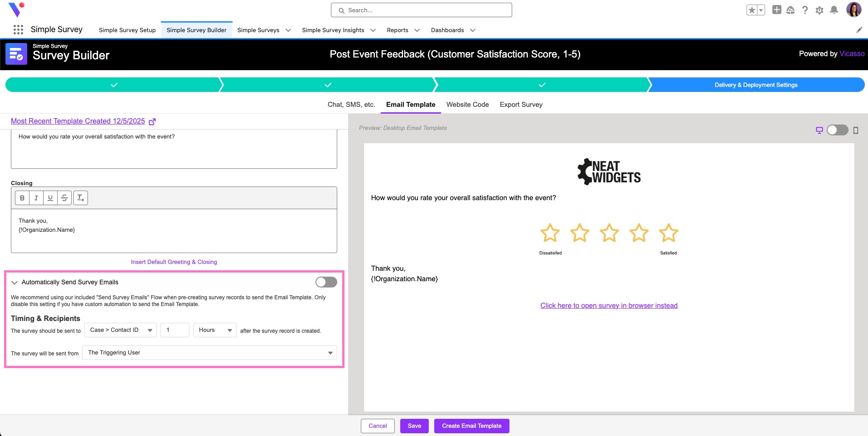Screen dimensions: 868x436
Task: Open The Triggering User sender dropdown
Action: pos(209,353)
